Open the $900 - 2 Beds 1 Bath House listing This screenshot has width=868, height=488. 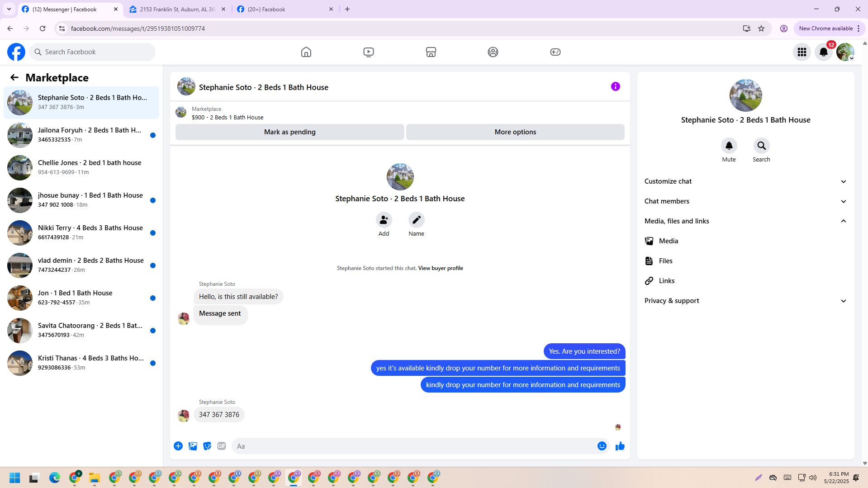tap(228, 118)
